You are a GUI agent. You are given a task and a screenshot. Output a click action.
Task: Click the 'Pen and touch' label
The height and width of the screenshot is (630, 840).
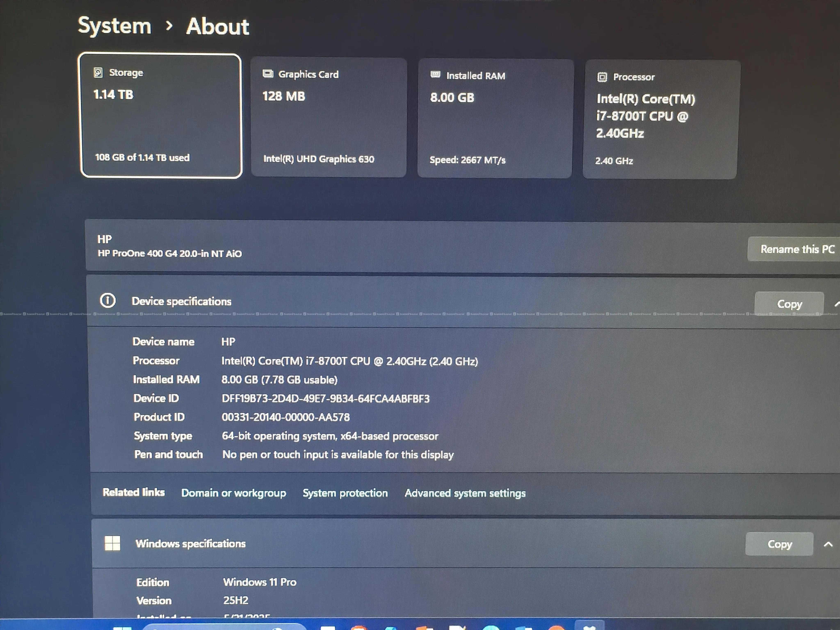click(169, 454)
